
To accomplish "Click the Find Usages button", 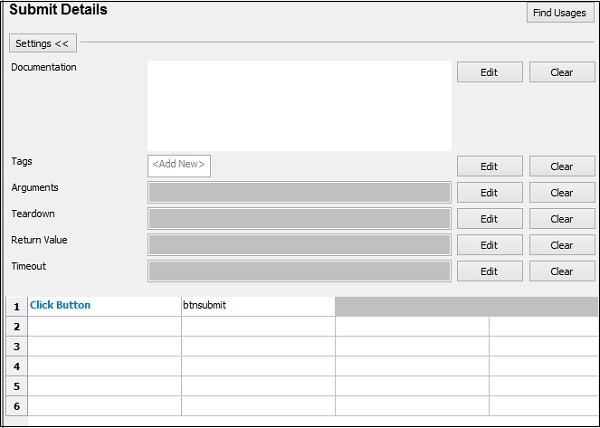I will pyautogui.click(x=561, y=13).
